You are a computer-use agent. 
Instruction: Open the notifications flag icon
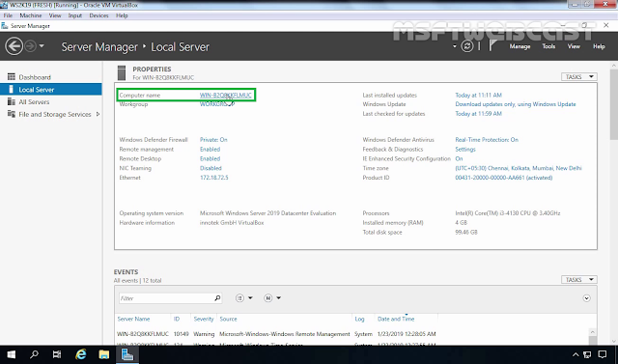492,45
